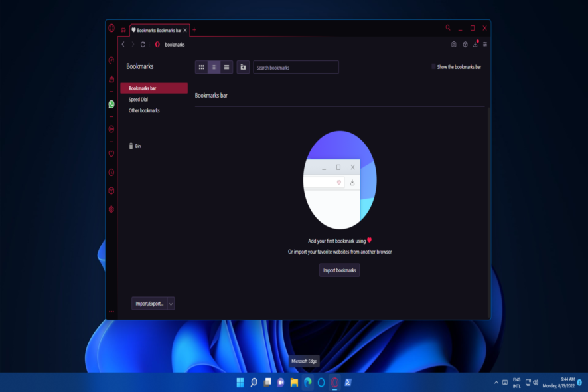588x392 pixels.
Task: Expand the Import/Export dropdown arrow
Action: [171, 304]
